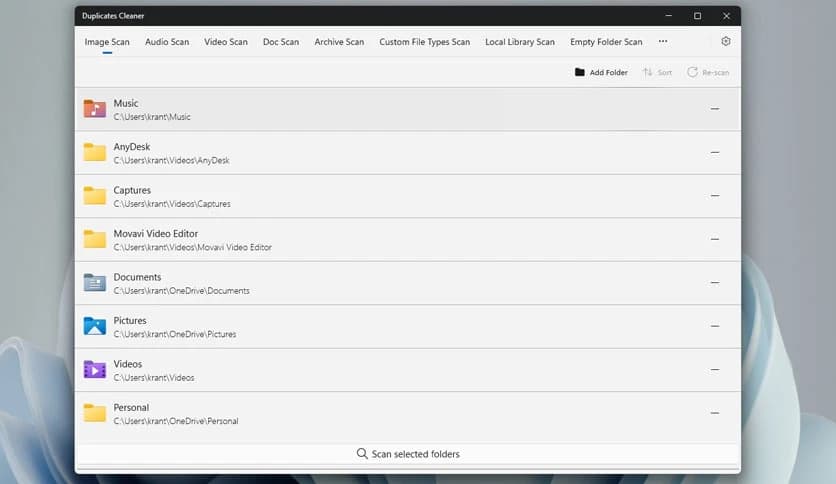This screenshot has height=484, width=836.
Task: Remove the Personal folder with its minus icon
Action: pyautogui.click(x=715, y=413)
